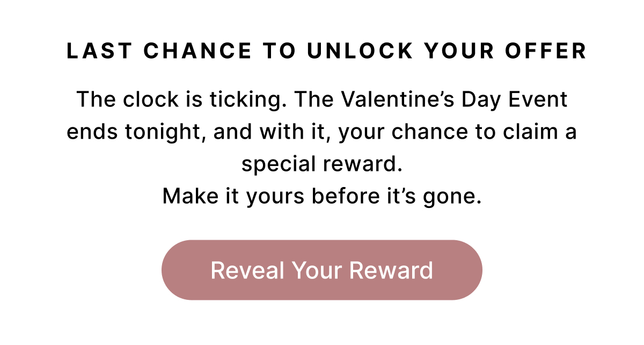Click the text 'The clock is ticking'
This screenshot has width=644, height=345.
pos(172,99)
